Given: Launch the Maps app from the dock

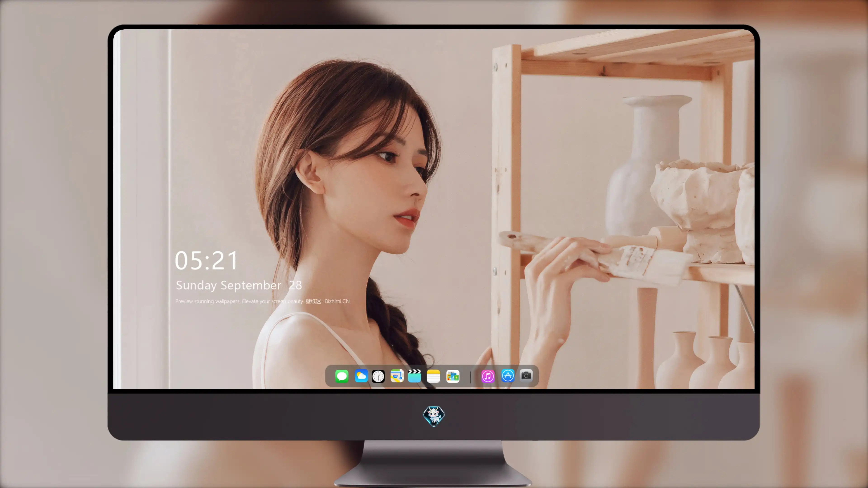Looking at the screenshot, I should pos(397,376).
